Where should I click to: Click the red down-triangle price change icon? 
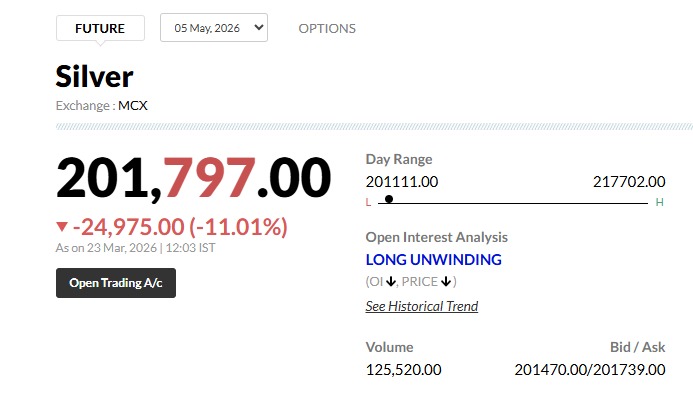coord(62,226)
